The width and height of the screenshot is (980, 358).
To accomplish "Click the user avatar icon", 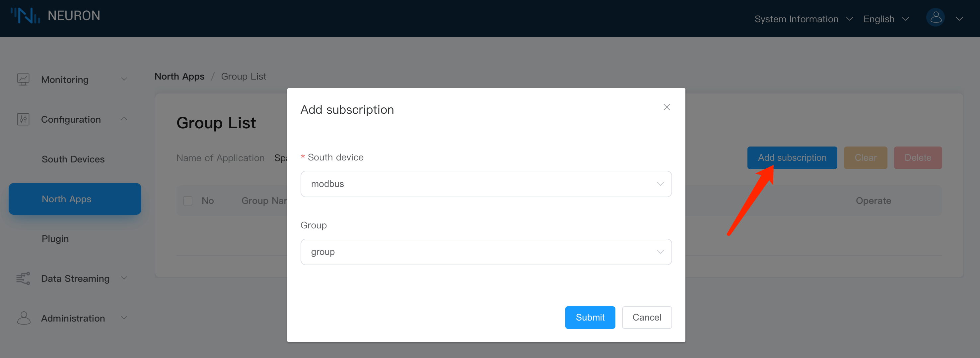I will tap(935, 18).
